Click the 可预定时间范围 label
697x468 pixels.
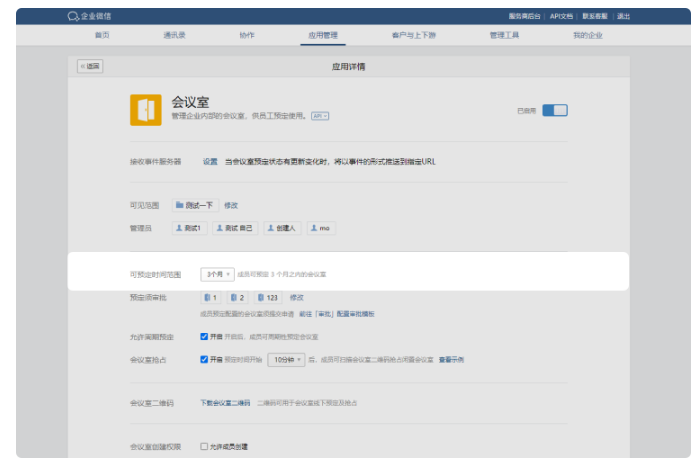pyautogui.click(x=155, y=275)
